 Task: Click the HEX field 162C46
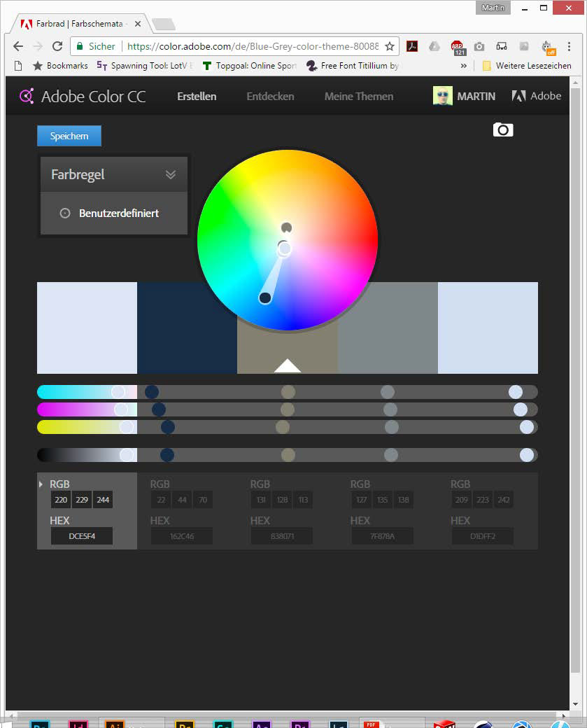[x=182, y=535]
